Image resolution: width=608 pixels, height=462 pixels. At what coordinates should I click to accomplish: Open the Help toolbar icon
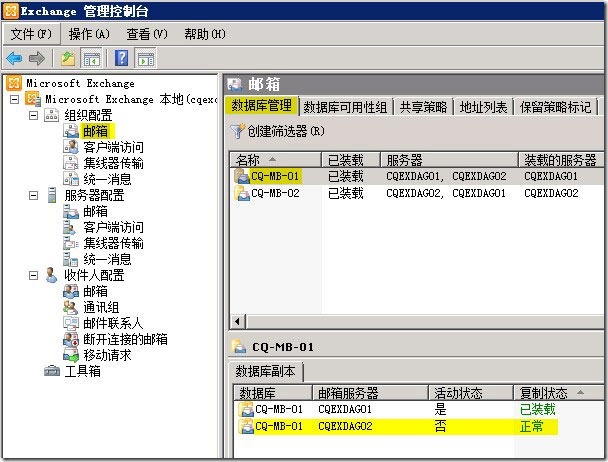(x=121, y=59)
